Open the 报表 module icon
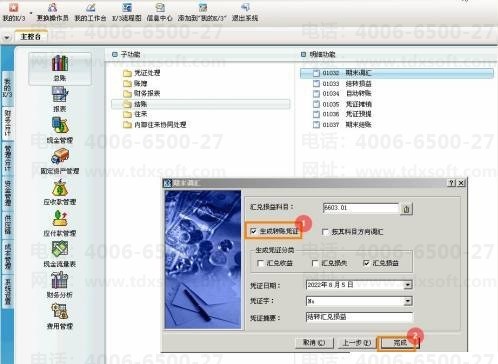Image resolution: width=498 pixels, height=364 pixels. coord(60,99)
